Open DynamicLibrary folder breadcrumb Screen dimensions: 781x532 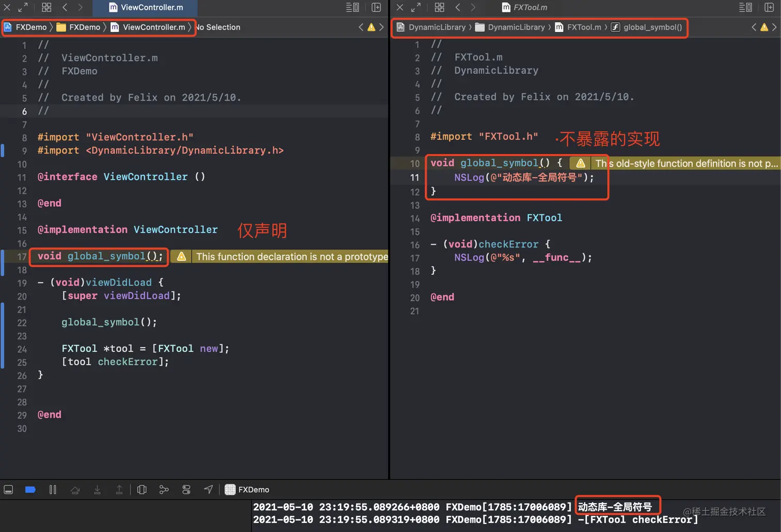(510, 27)
